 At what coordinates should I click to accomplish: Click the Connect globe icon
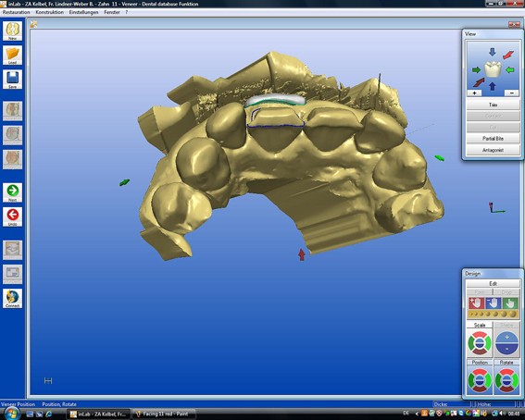(x=12, y=298)
